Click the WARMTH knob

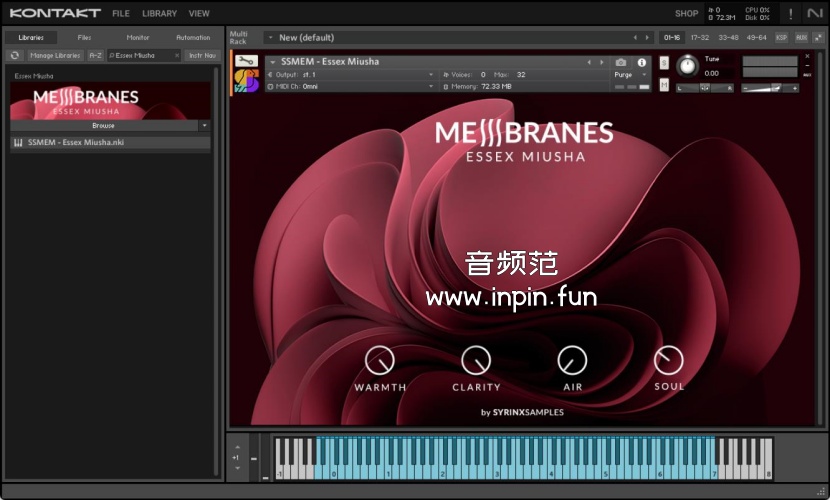tap(379, 360)
